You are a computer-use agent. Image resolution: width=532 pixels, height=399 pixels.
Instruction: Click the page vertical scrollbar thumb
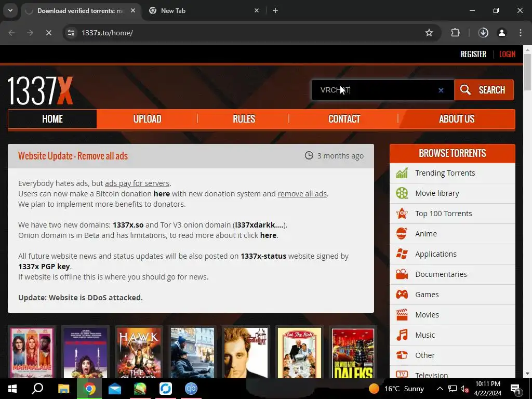pos(527,72)
